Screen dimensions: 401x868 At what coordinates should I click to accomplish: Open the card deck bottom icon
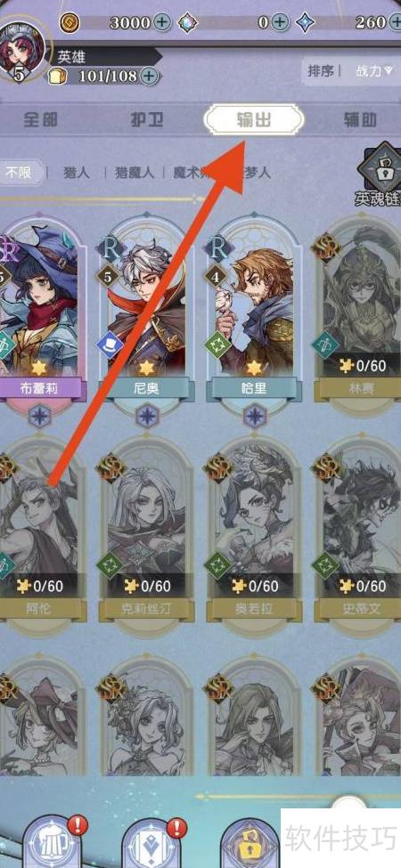151,843
